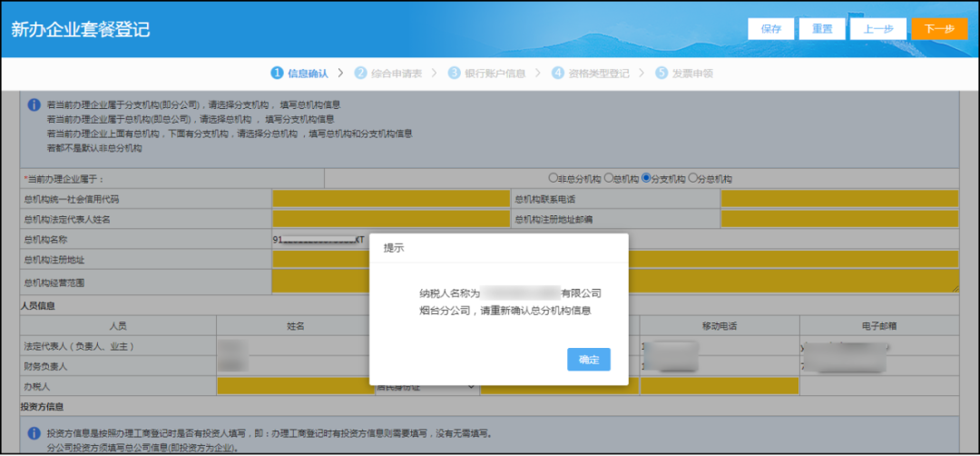This screenshot has width=980, height=456.
Task: Click the blue info icon above 当前办理企业属于
Action: click(x=34, y=105)
